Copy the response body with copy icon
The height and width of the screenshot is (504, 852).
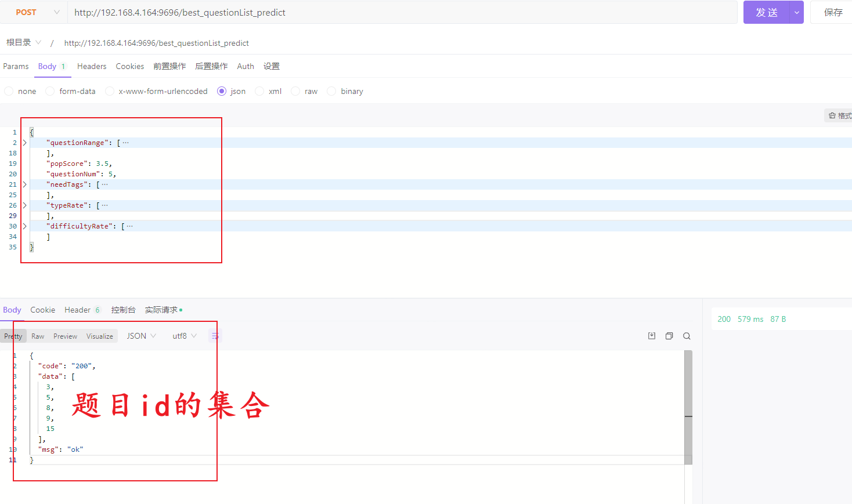point(669,336)
